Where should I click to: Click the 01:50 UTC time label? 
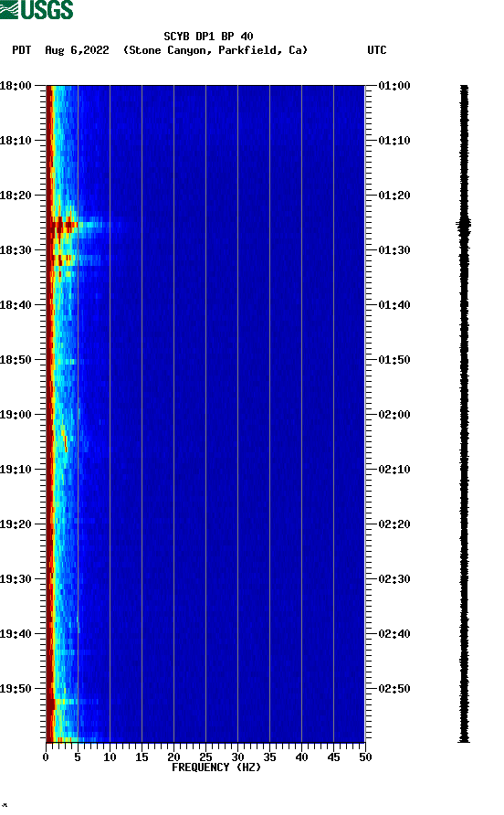(x=394, y=360)
